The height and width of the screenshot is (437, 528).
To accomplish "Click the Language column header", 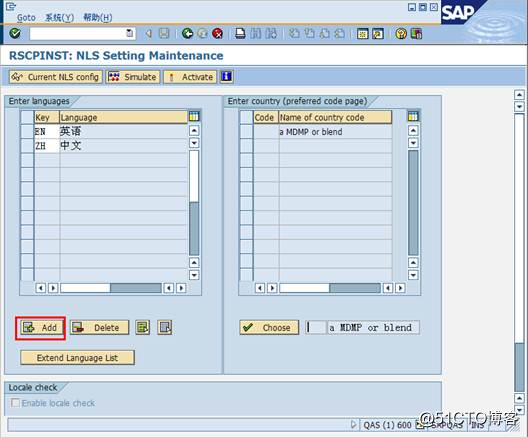I will pyautogui.click(x=123, y=117).
